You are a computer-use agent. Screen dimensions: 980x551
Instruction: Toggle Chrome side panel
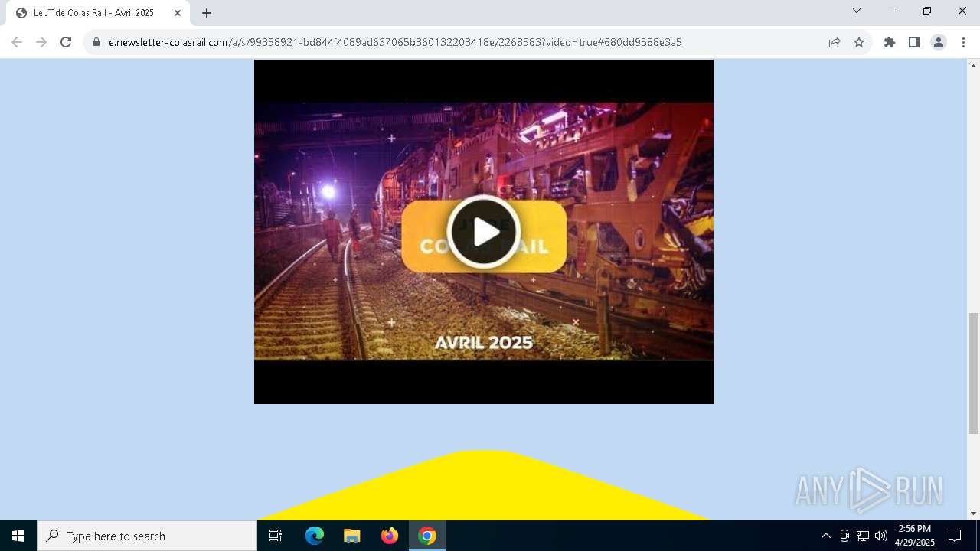pos(914,42)
